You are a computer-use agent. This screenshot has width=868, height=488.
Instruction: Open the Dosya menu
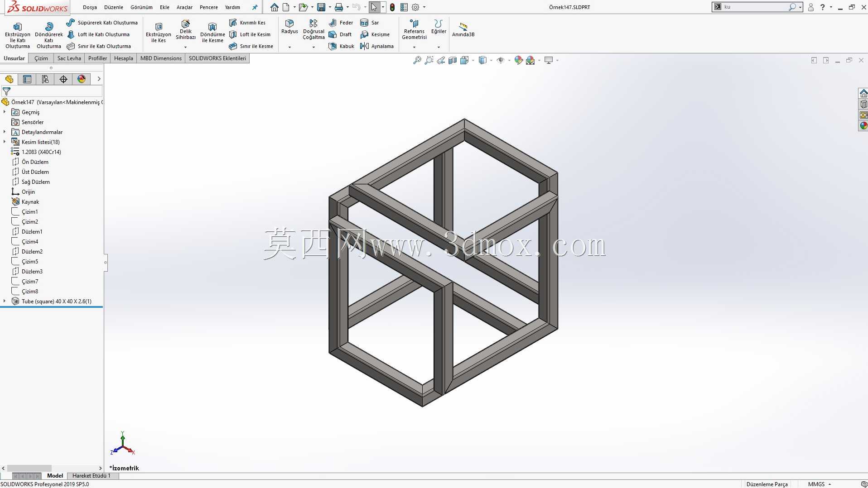90,7
